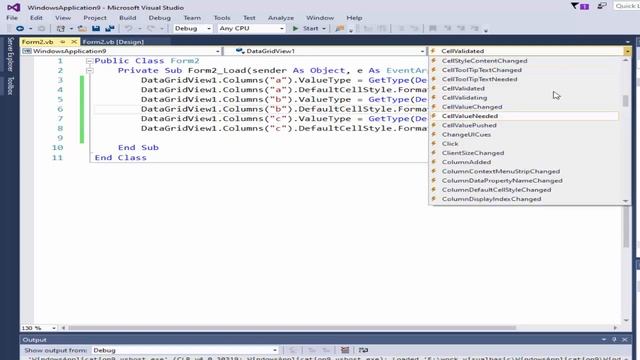This screenshot has height=360, width=640.
Task: Click the Clear All output icon
Action: pyautogui.click(x=345, y=350)
